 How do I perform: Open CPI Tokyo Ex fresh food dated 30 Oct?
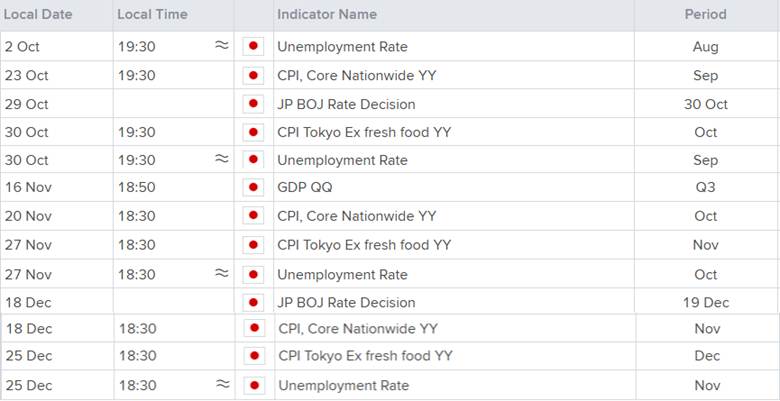tap(364, 132)
